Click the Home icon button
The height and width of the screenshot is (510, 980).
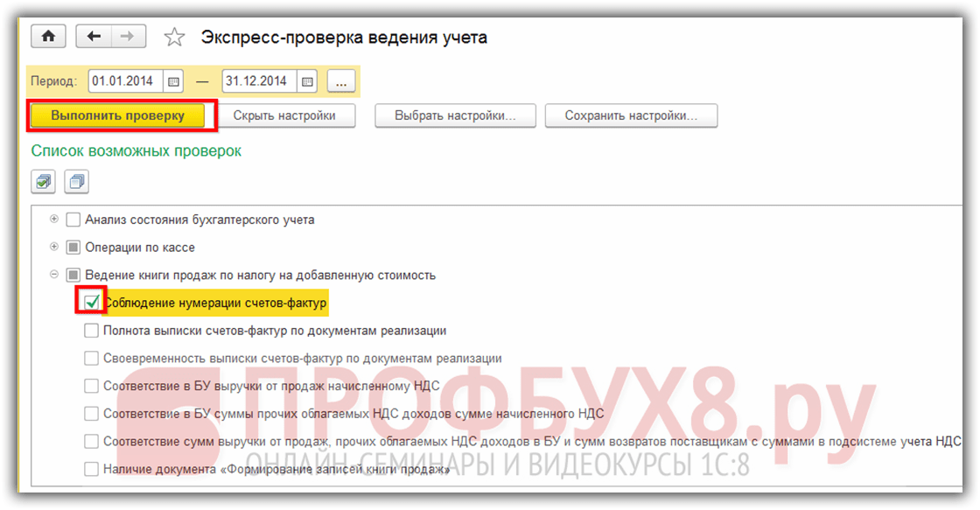click(x=49, y=36)
